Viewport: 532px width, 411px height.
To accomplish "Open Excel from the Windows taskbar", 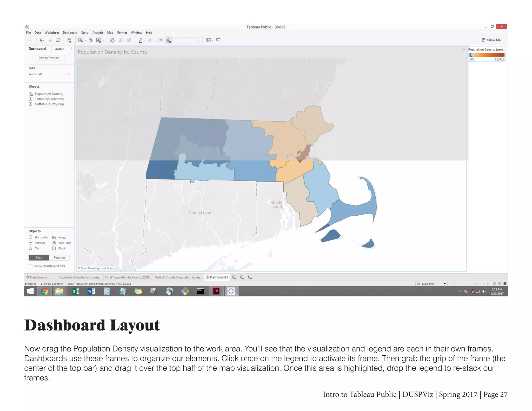I will point(76,292).
